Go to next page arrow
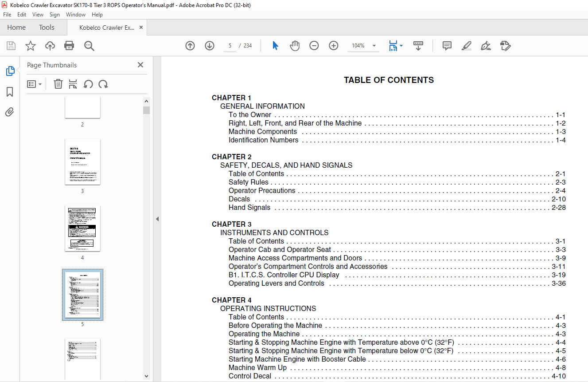The width and height of the screenshot is (588, 382). [210, 46]
